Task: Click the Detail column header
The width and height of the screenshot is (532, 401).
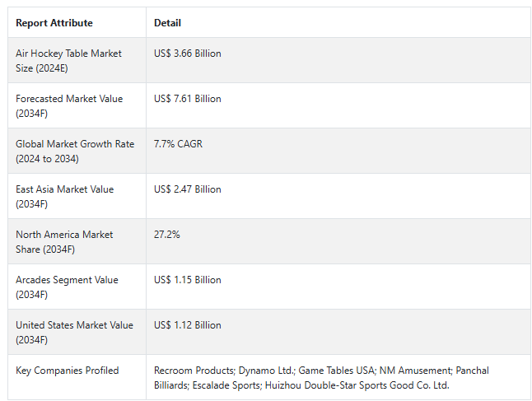Action: [x=168, y=23]
